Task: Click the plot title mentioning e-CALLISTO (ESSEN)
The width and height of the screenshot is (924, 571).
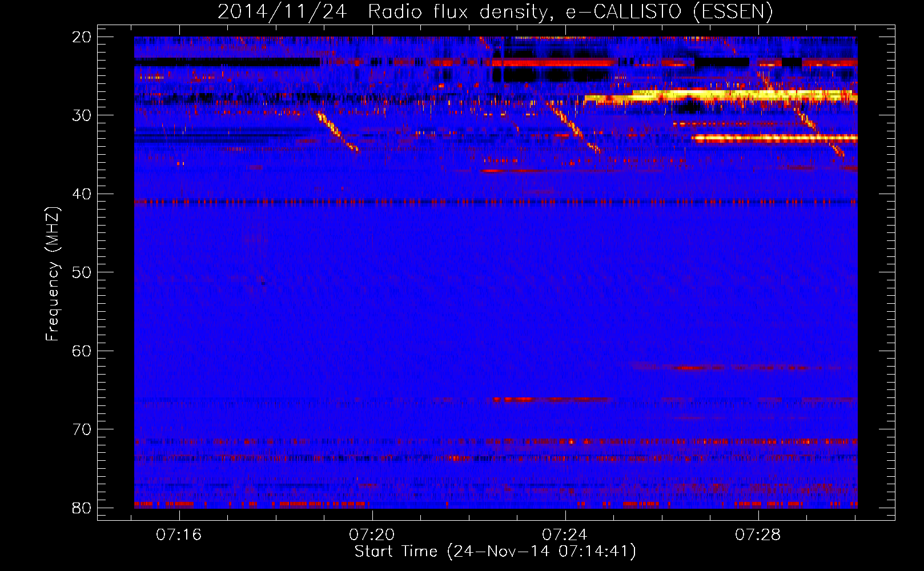Action: (495, 12)
